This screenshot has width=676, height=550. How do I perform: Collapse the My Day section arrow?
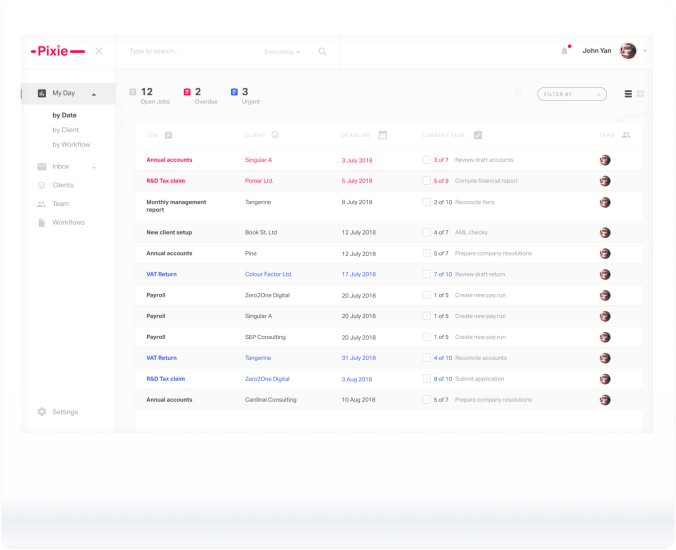(94, 94)
